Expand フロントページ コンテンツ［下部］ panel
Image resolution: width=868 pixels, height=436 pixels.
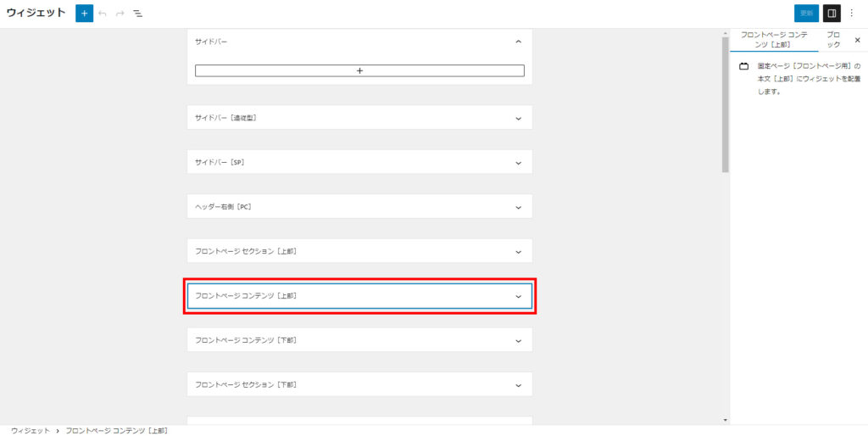click(x=518, y=340)
